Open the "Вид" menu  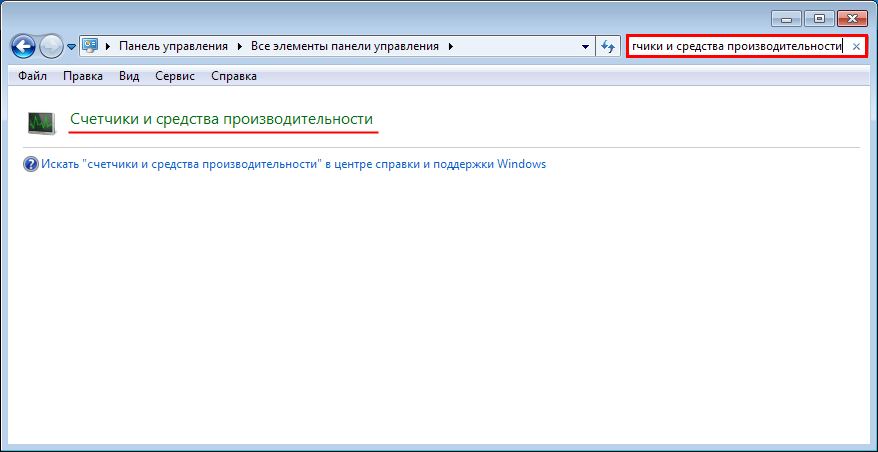coord(128,76)
